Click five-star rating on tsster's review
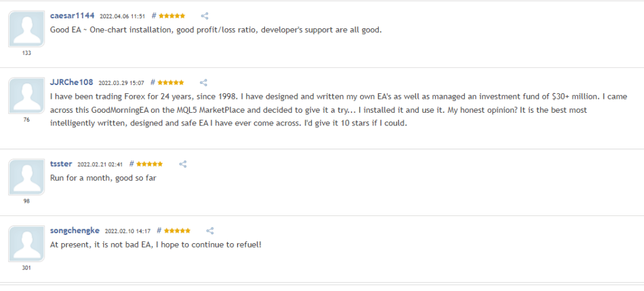Screen dimensions: 644x291 point(150,164)
